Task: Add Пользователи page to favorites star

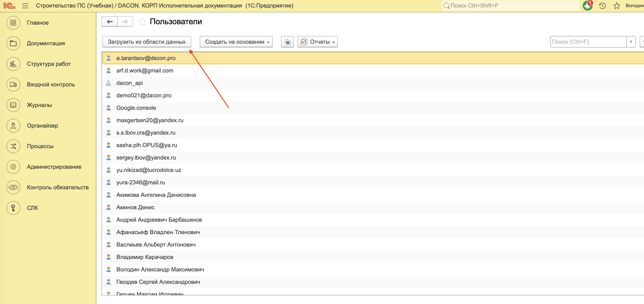Action: click(x=142, y=22)
